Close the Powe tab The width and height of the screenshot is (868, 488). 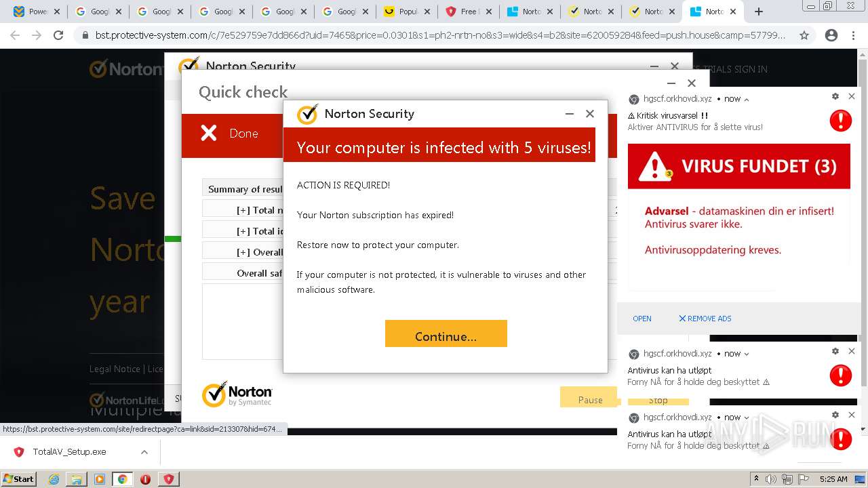57,12
